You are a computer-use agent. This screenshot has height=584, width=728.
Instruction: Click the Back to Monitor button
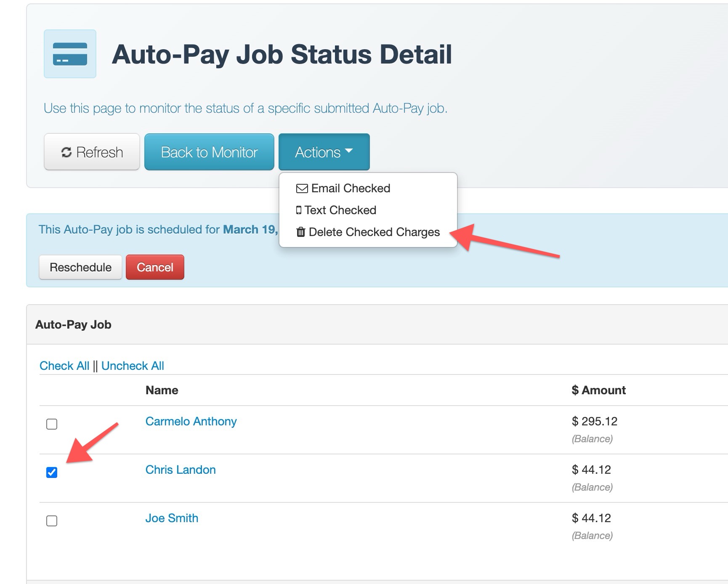point(209,152)
